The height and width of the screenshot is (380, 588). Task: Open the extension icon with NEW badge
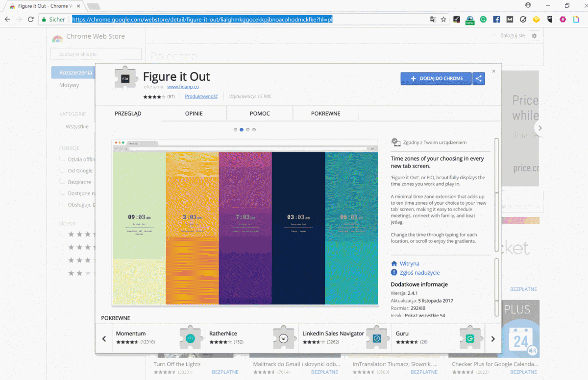click(470, 20)
